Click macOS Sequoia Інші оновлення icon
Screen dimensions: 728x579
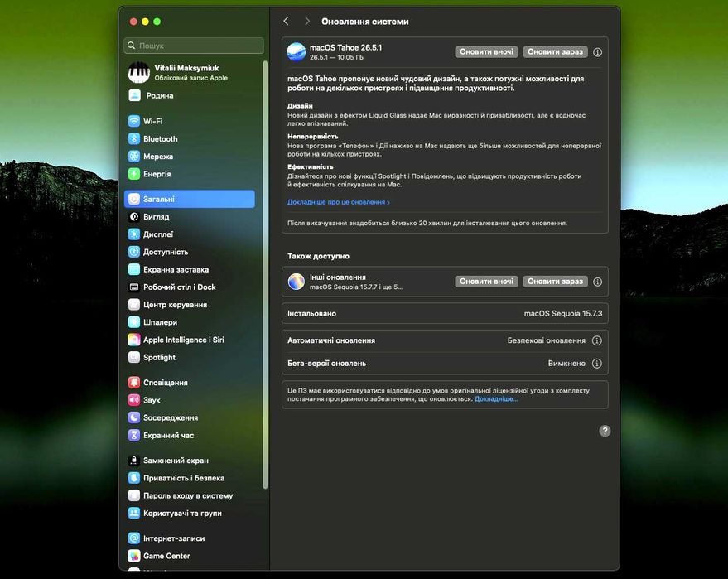296,282
